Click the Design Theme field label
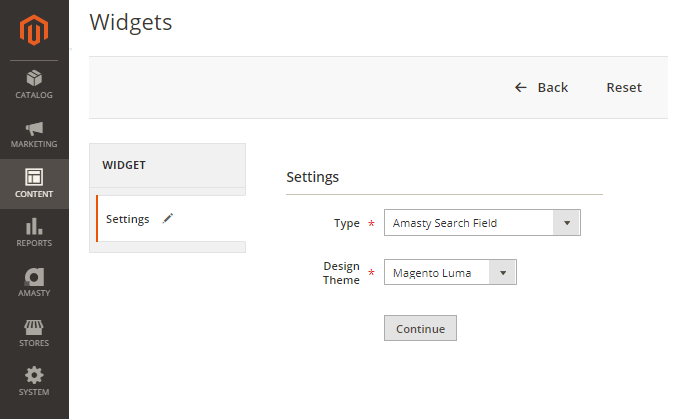This screenshot has height=419, width=685. [340, 273]
